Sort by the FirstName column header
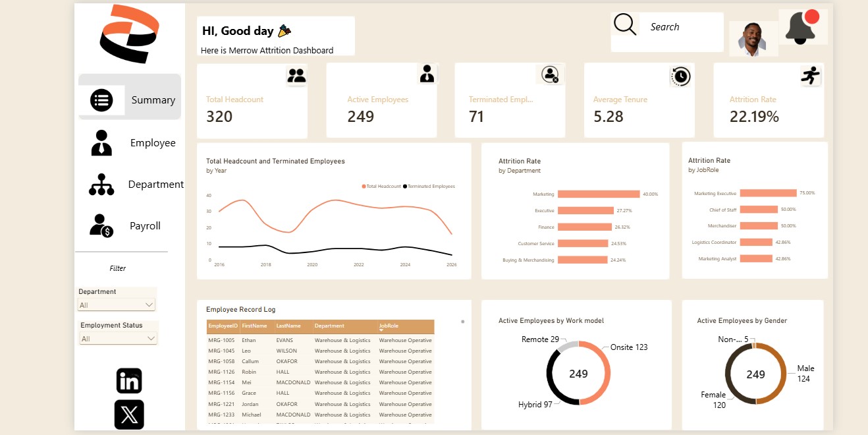 tap(256, 326)
